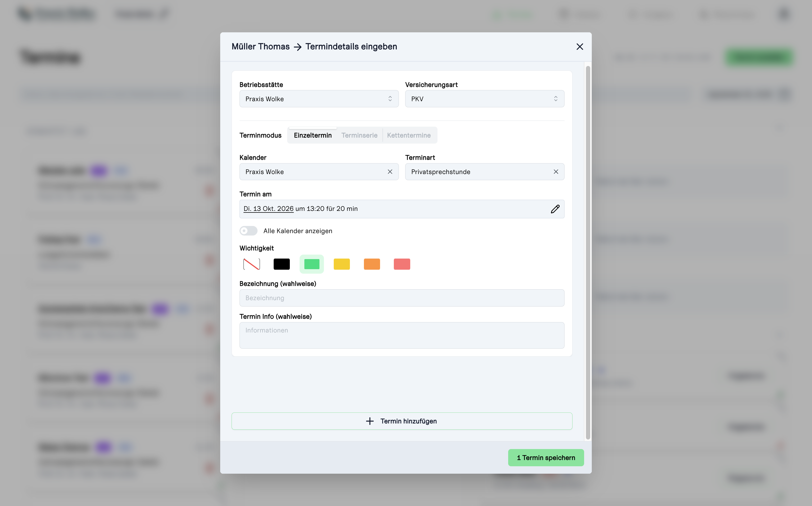Screen dimensions: 812x506
Task: Pick the black Wichtigkeit swatch
Action: pos(282,264)
